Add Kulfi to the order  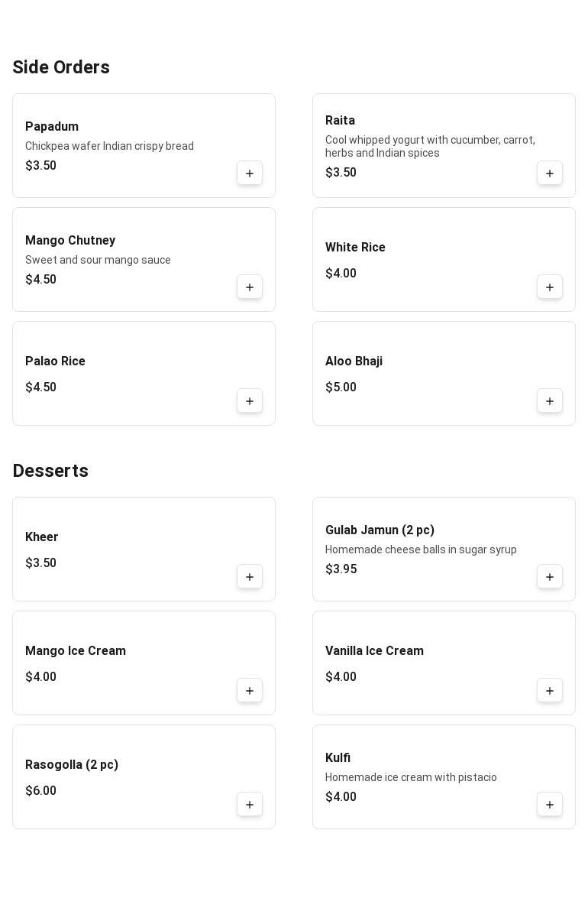coord(550,805)
